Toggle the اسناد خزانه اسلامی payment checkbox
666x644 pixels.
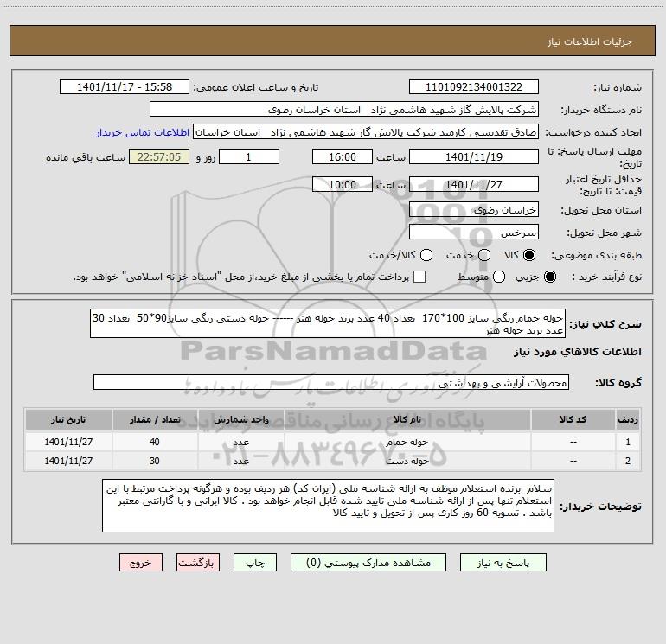click(x=419, y=277)
